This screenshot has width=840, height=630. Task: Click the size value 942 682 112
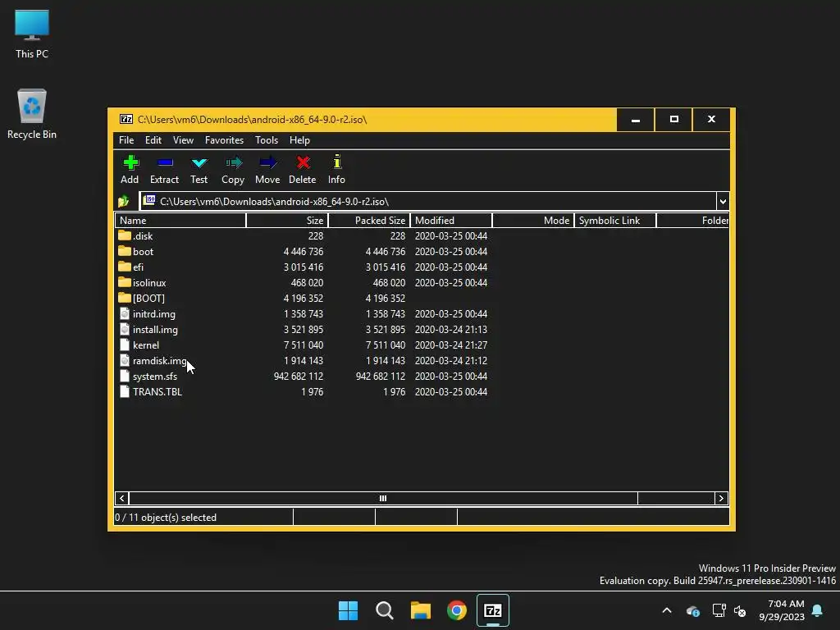pos(299,376)
